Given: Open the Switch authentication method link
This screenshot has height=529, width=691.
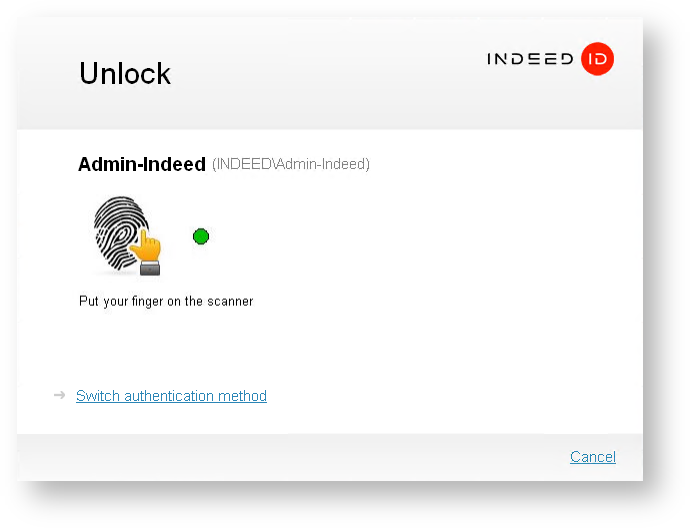Looking at the screenshot, I should tap(171, 396).
